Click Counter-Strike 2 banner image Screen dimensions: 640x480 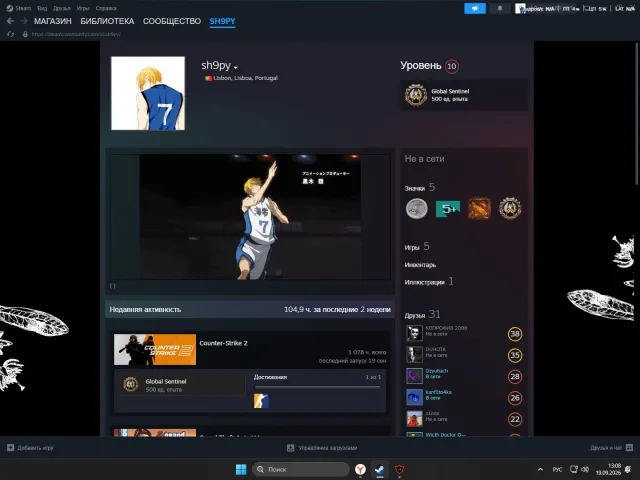pos(155,349)
